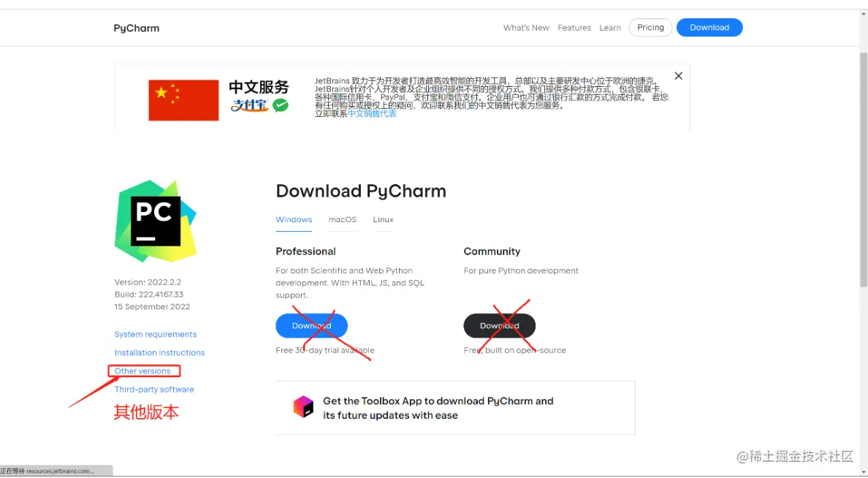Download PyCharm Community edition
868x478 pixels.
(x=499, y=326)
